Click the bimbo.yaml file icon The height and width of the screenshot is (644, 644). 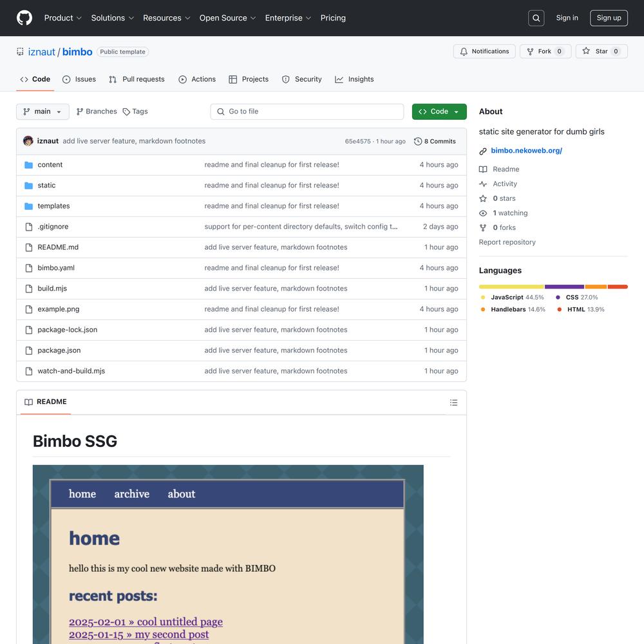[x=29, y=268]
